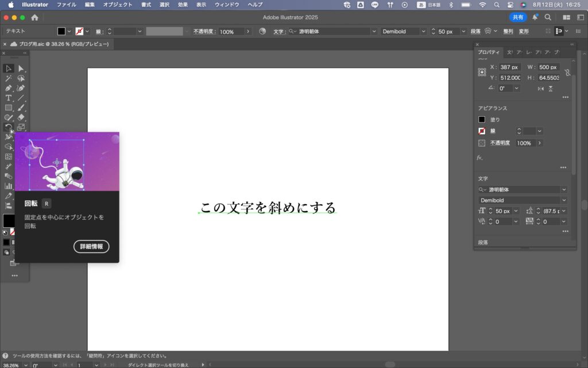Image resolution: width=588 pixels, height=368 pixels.
Task: Click 変形 link in control bar
Action: [524, 31]
